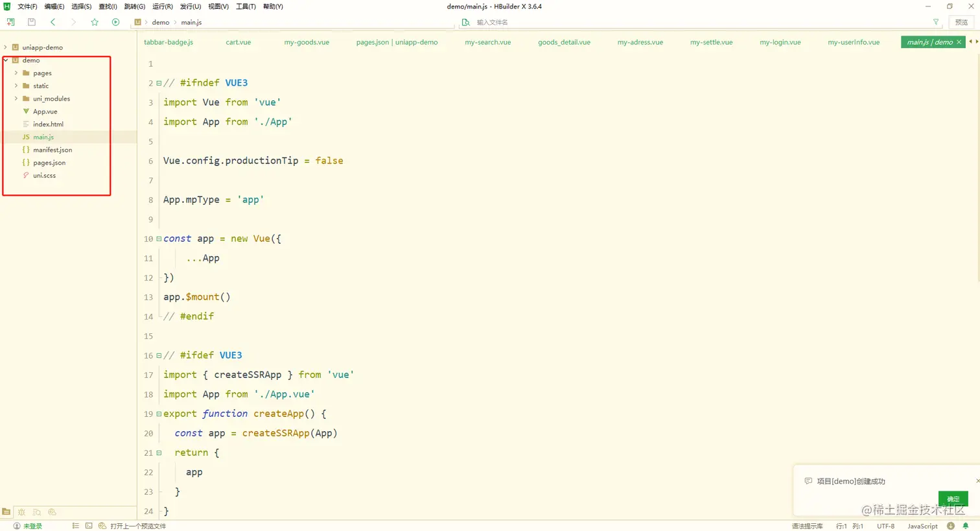Expand the uni_modules folder chevron

(x=16, y=99)
